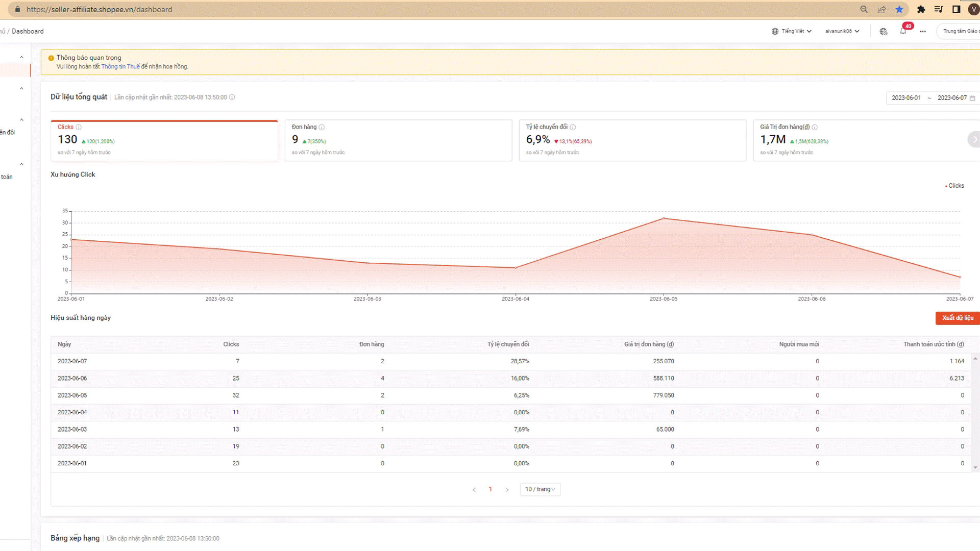Toggle the Clicks legend on the chart

click(x=954, y=186)
